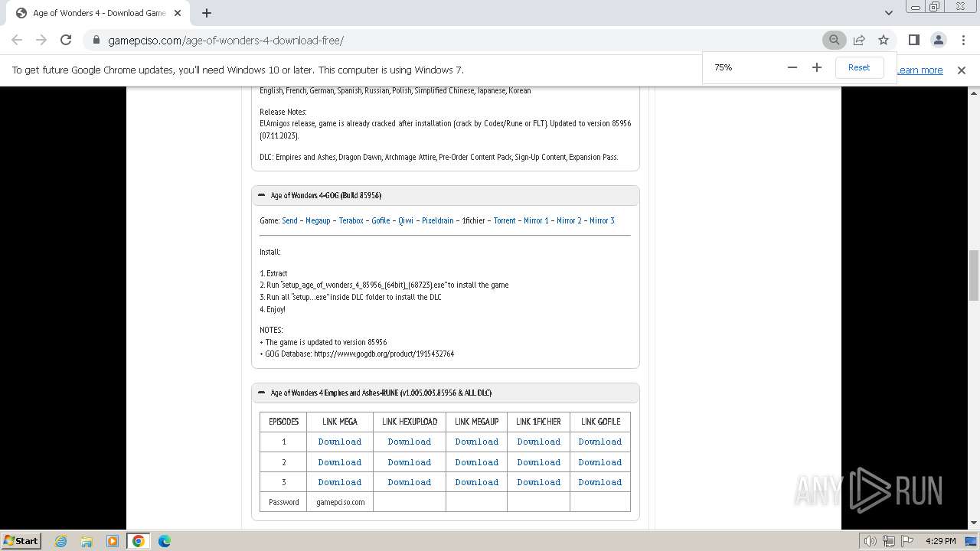The width and height of the screenshot is (980, 551).
Task: Download episode 3 from LINK MEGA
Action: pyautogui.click(x=340, y=482)
